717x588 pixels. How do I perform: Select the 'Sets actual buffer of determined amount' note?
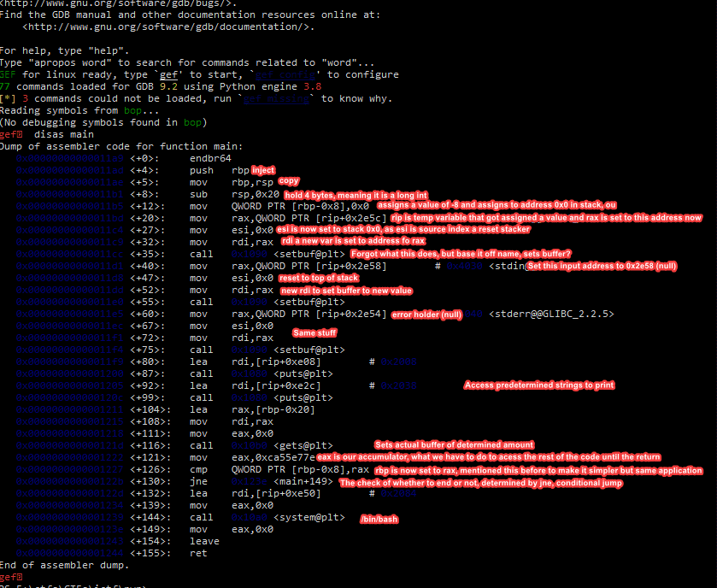pos(454,445)
